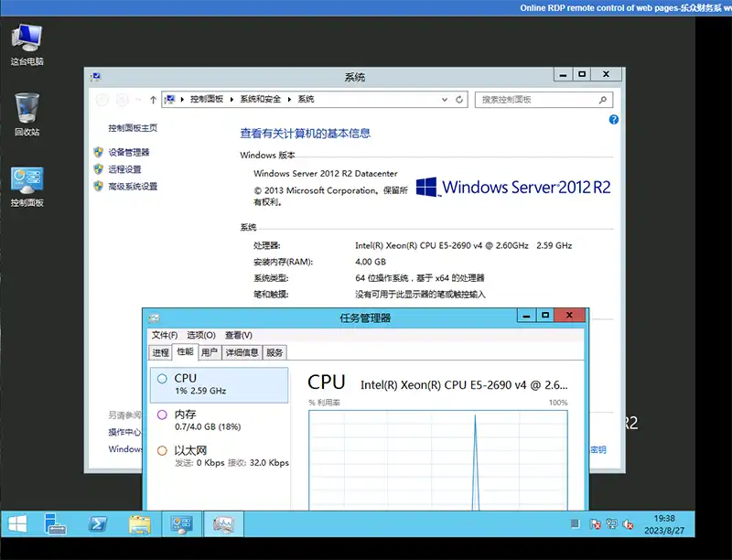Click the network tray icon

pyautogui.click(x=611, y=524)
